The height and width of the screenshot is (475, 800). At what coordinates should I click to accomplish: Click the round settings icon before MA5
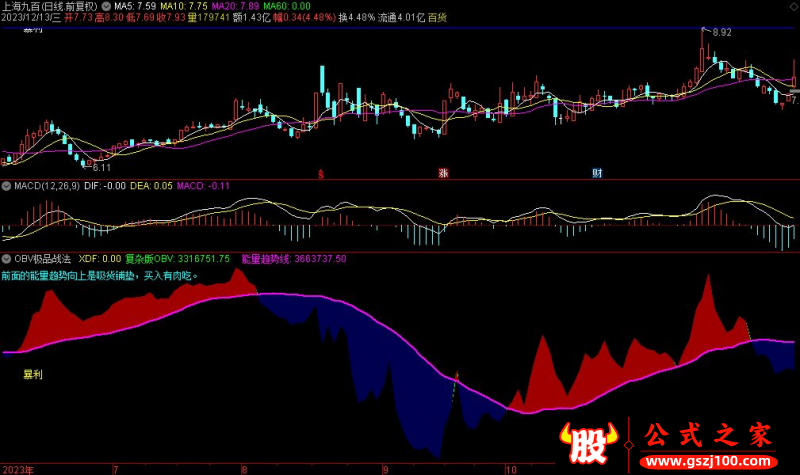[x=106, y=6]
